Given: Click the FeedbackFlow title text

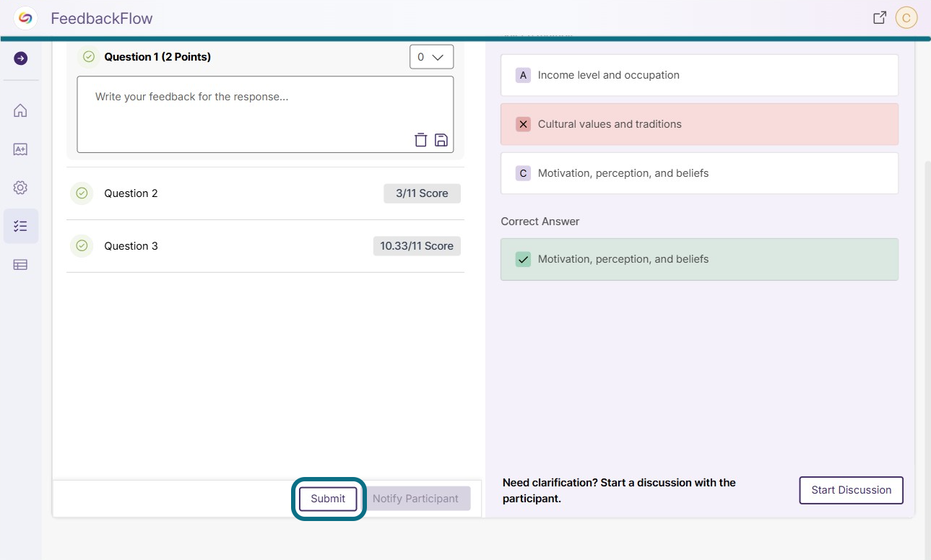Looking at the screenshot, I should 102,18.
